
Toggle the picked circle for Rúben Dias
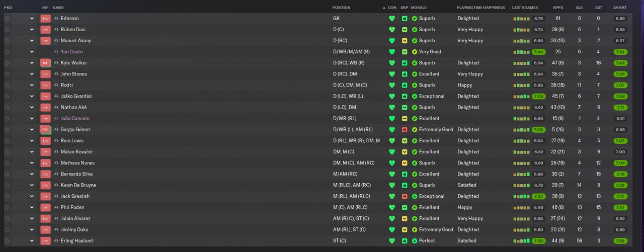pos(7,30)
